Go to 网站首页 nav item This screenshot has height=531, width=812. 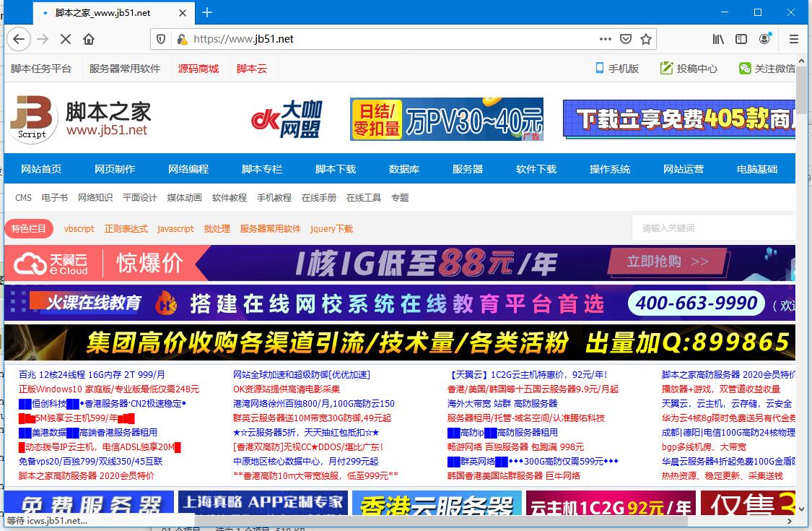tap(41, 169)
